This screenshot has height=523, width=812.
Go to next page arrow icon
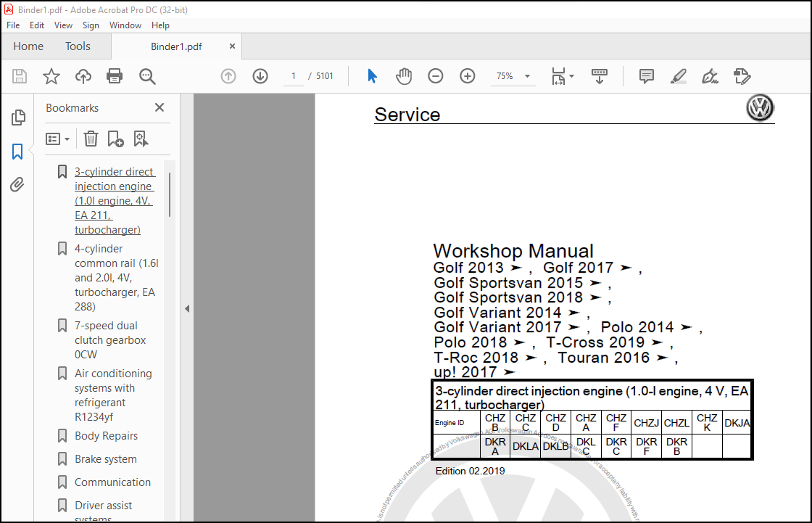click(260, 76)
